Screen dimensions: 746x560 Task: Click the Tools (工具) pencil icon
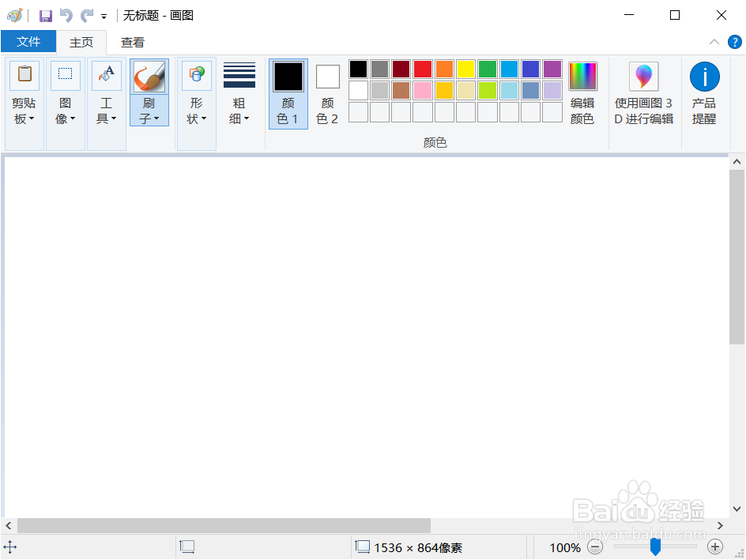click(106, 76)
